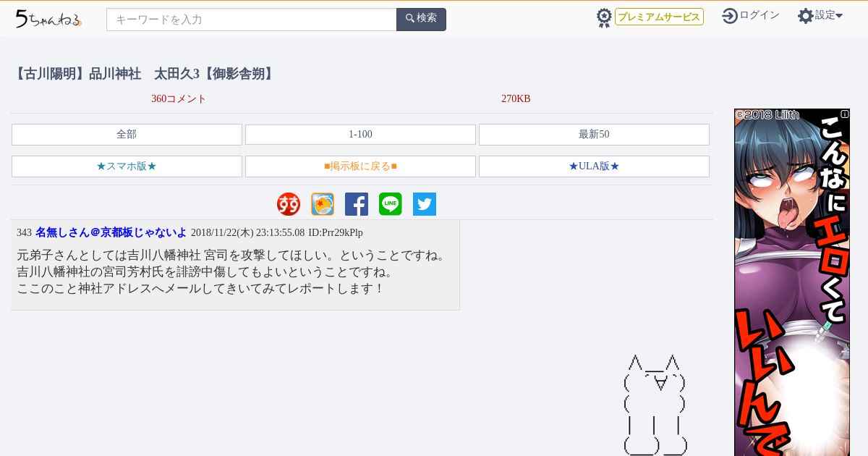This screenshot has width=868, height=456.
Task: Click the settings gear icon
Action: coord(805,16)
